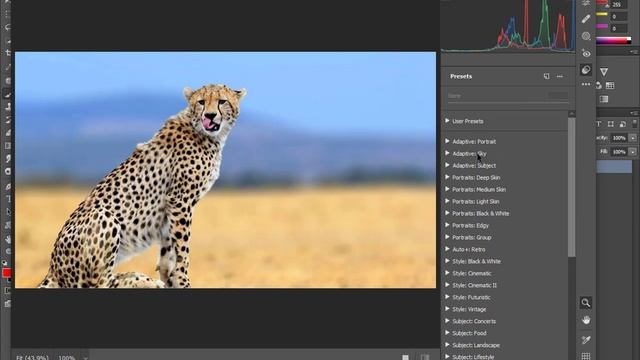The height and width of the screenshot is (360, 640).
Task: Select the Red Eye removal tool
Action: pos(586,53)
